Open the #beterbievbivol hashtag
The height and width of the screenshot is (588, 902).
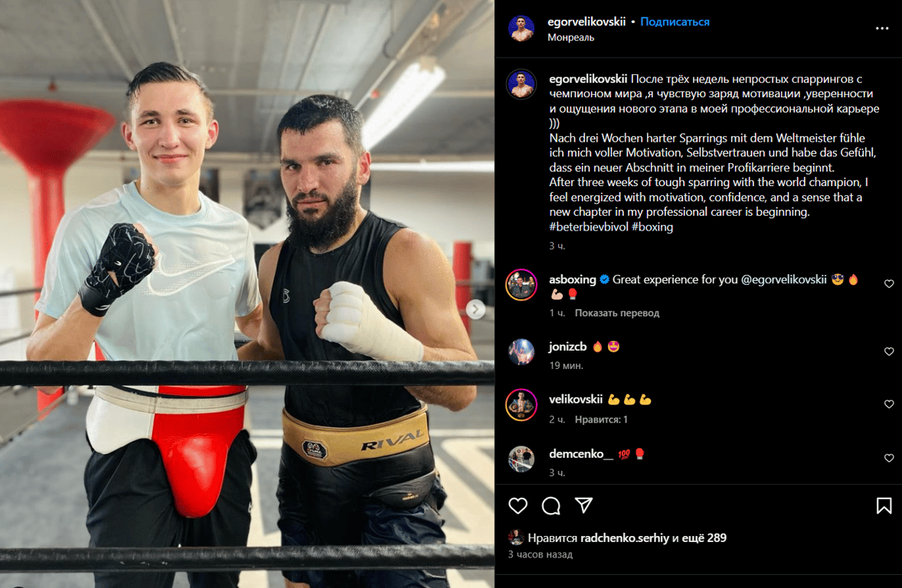click(x=589, y=227)
